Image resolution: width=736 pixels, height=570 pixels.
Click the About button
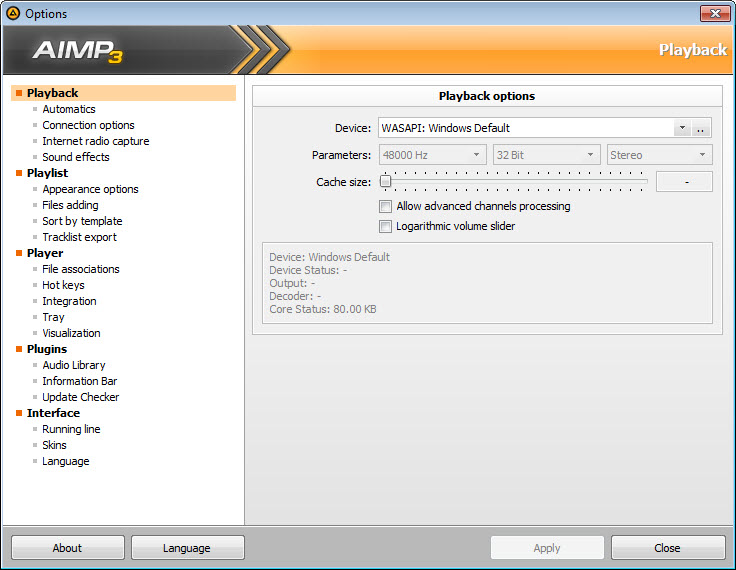[68, 547]
